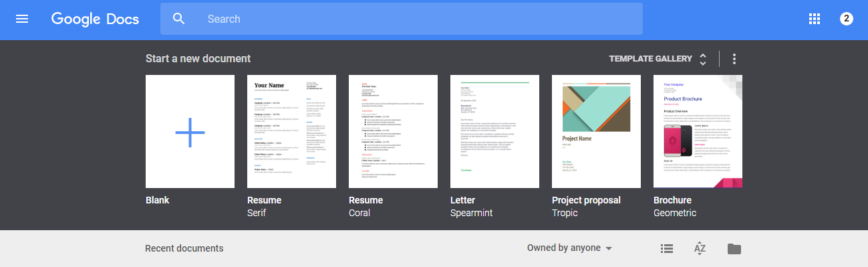Expand template gallery with up-down arrows
The height and width of the screenshot is (267, 868).
pyautogui.click(x=703, y=59)
